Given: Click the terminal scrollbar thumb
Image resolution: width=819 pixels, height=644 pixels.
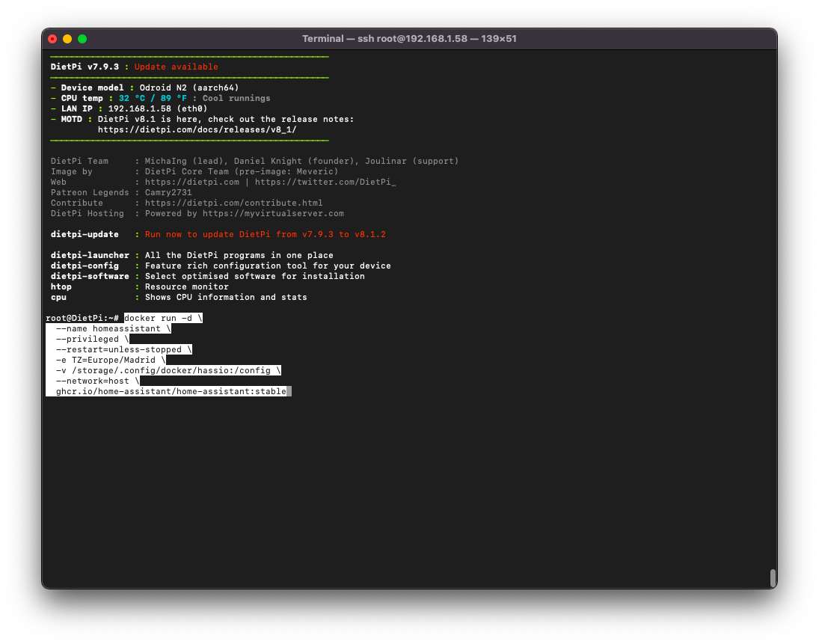Looking at the screenshot, I should pyautogui.click(x=773, y=577).
